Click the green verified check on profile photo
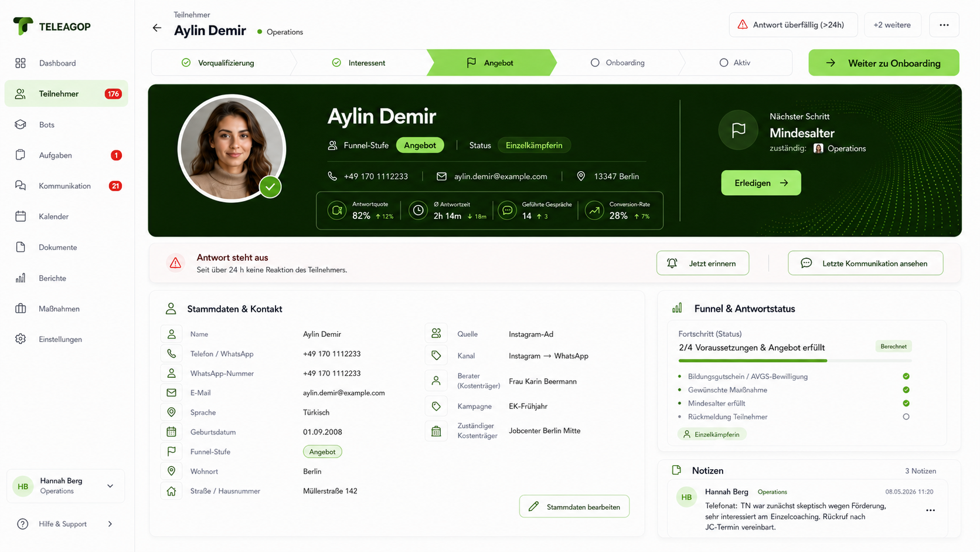The height and width of the screenshot is (552, 980). [x=270, y=187]
